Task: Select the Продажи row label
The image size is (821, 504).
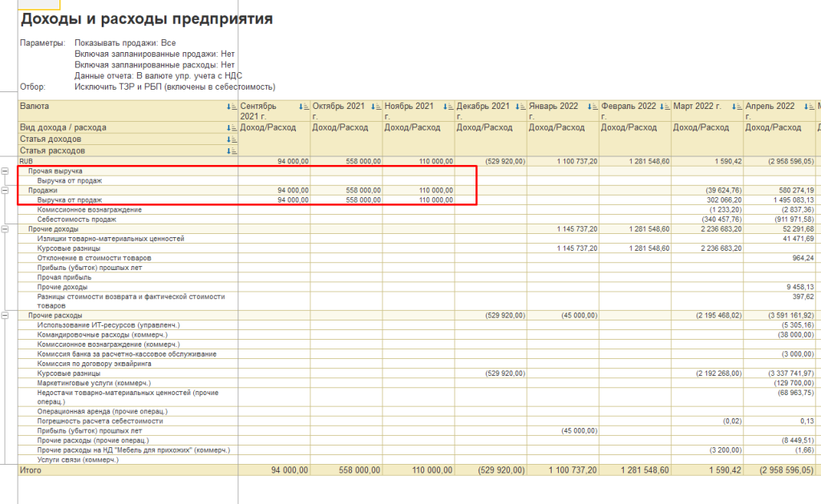Action: pyautogui.click(x=43, y=191)
